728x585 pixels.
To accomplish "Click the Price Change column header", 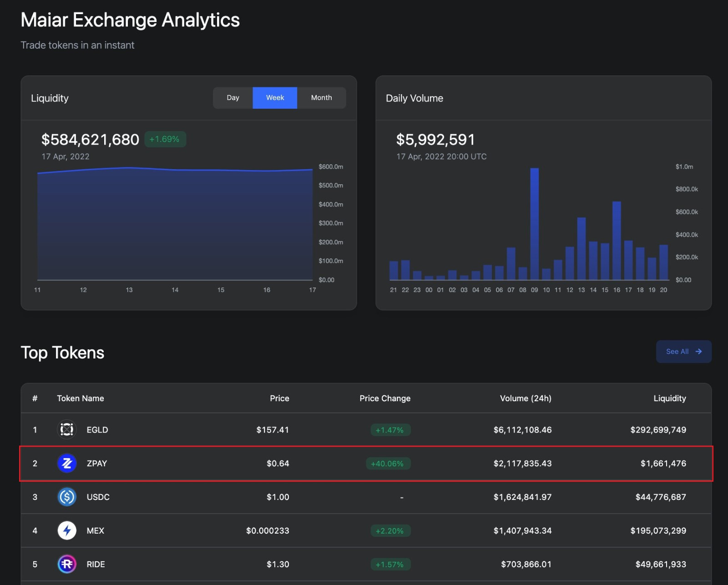I will tap(385, 398).
